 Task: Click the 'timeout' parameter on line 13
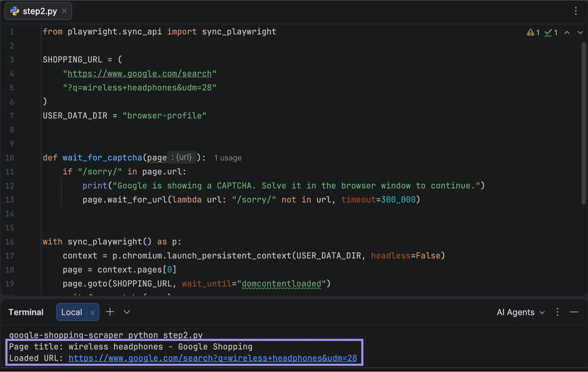tap(359, 200)
